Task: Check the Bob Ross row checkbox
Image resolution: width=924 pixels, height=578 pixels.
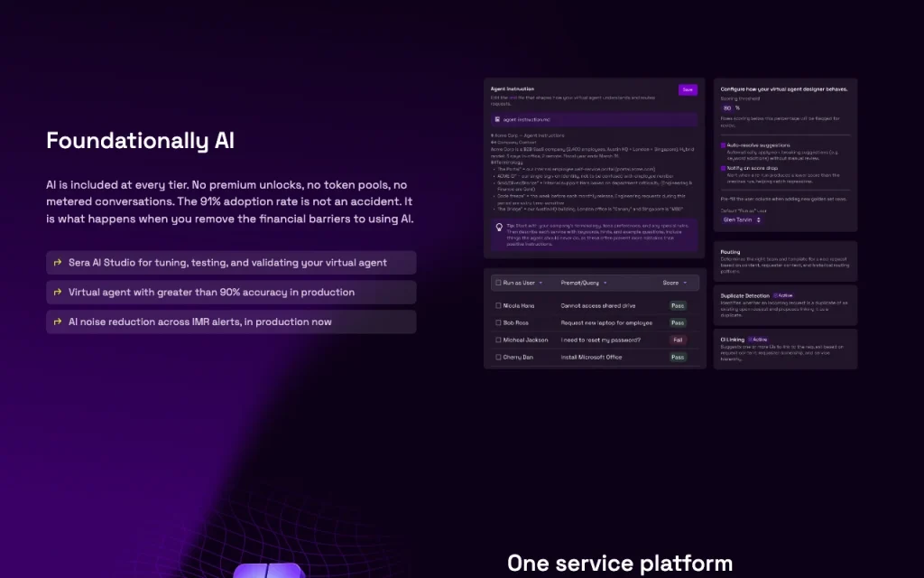Action: coord(498,322)
